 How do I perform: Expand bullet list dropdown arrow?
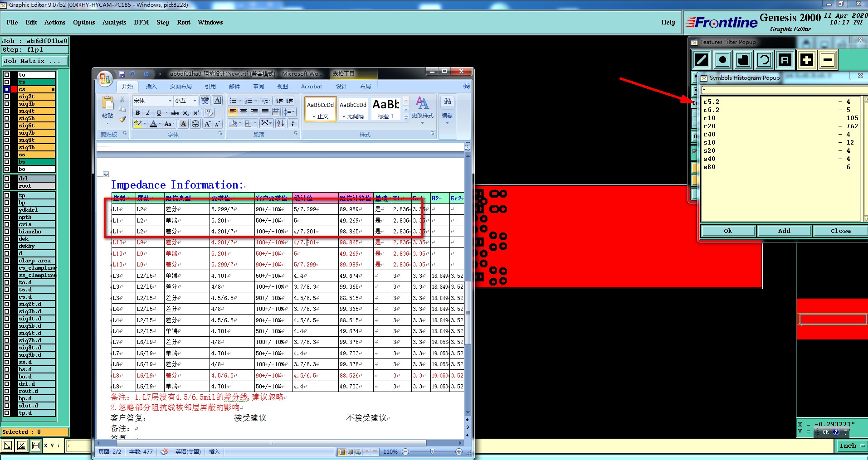tap(240, 101)
